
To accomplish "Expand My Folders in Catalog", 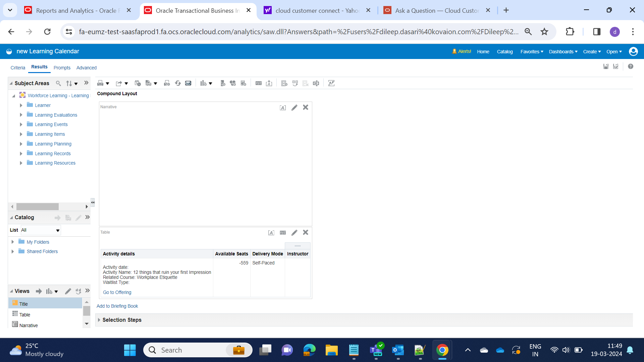I will click(x=13, y=242).
